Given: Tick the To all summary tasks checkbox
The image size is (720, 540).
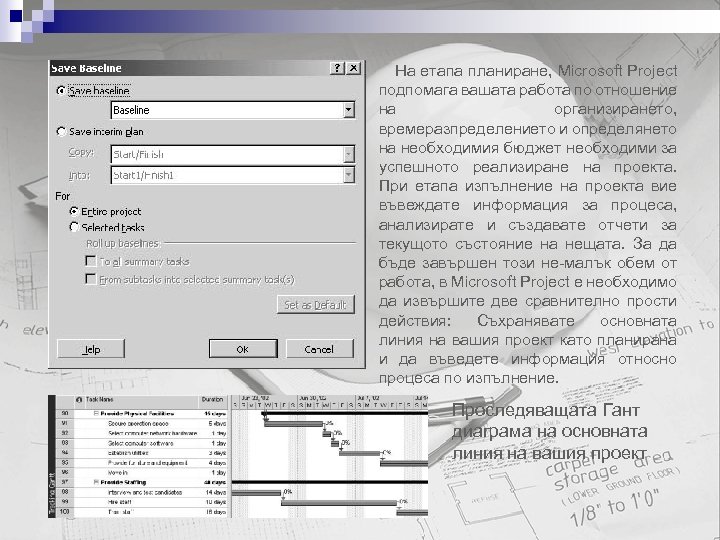Looking at the screenshot, I should [x=91, y=261].
